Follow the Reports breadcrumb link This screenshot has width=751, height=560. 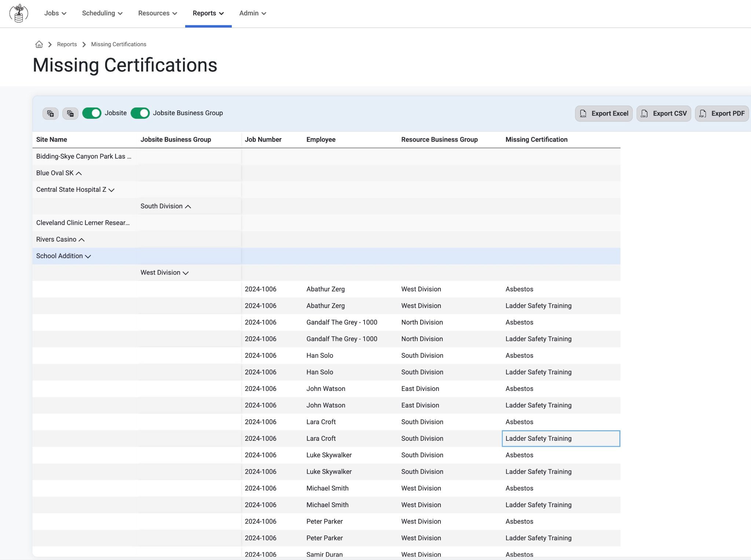[67, 44]
